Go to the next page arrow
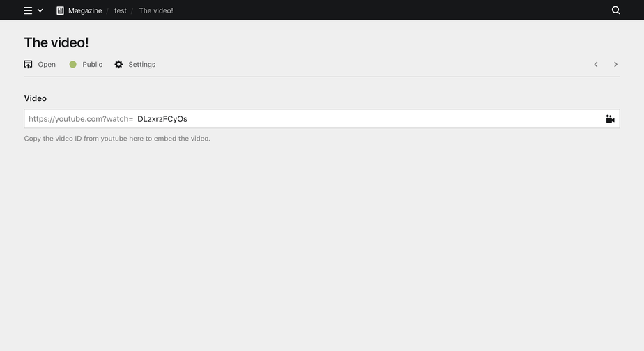 [x=615, y=64]
